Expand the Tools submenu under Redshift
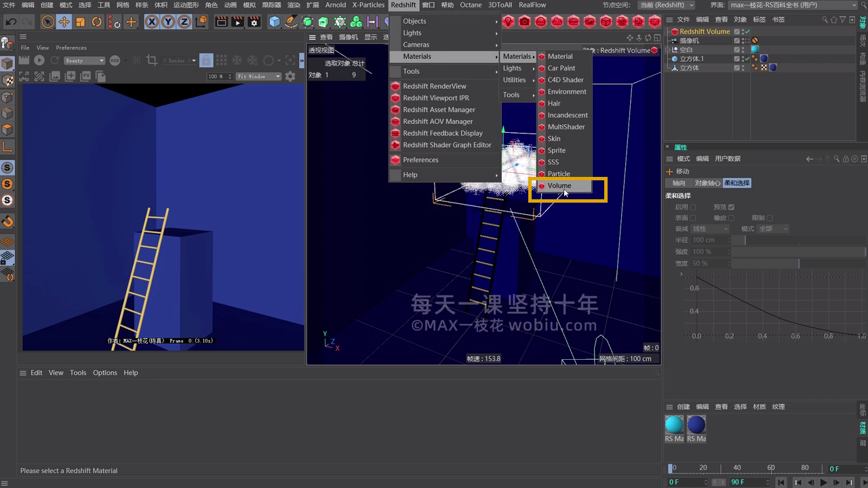868x488 pixels. (445, 71)
